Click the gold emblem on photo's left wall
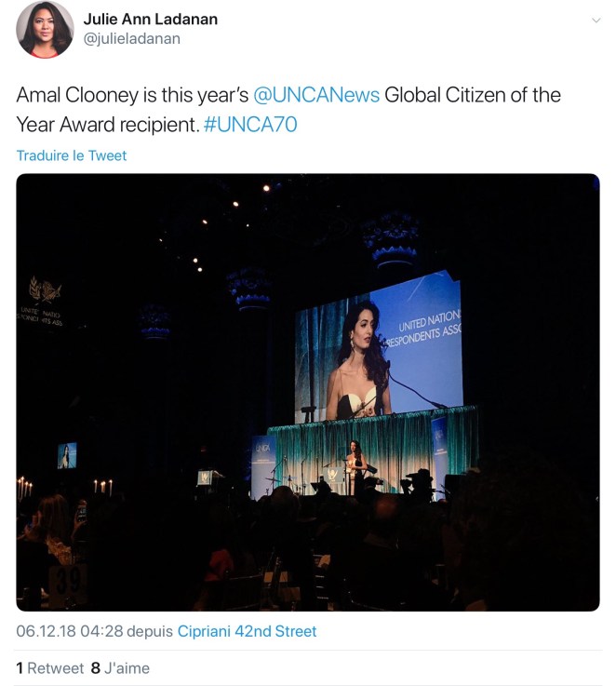Screen dimensions: 616x686 44,287
